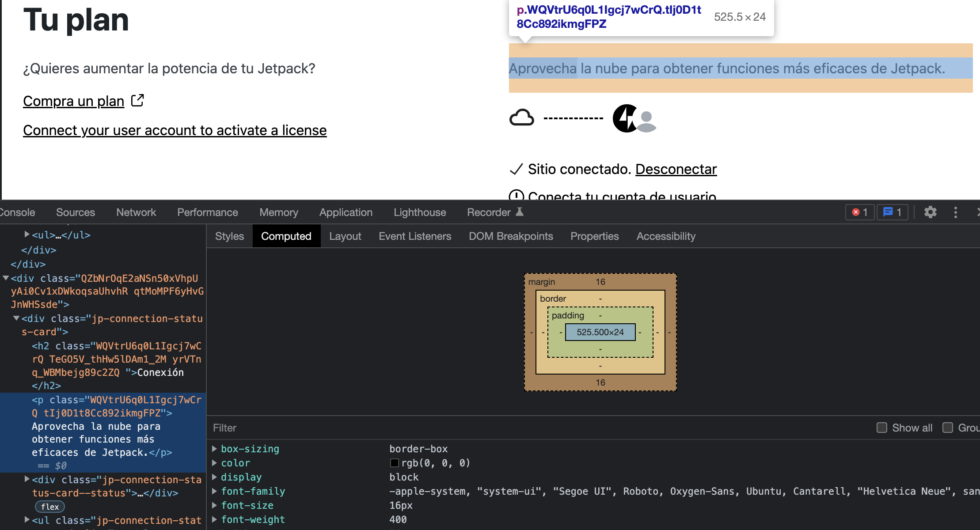Toggle the Group checkbox in Computed pane
This screenshot has width=980, height=530.
tap(948, 428)
